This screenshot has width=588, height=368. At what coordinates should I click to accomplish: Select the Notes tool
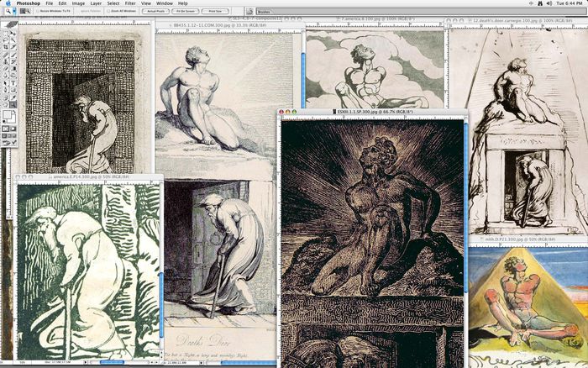pyautogui.click(x=6, y=97)
